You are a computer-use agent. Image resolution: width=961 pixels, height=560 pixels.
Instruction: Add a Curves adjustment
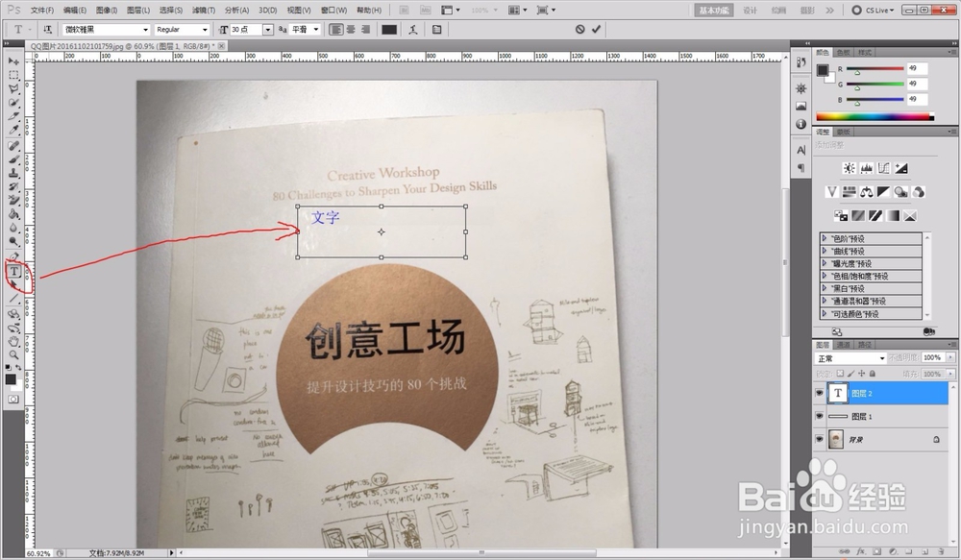[883, 168]
